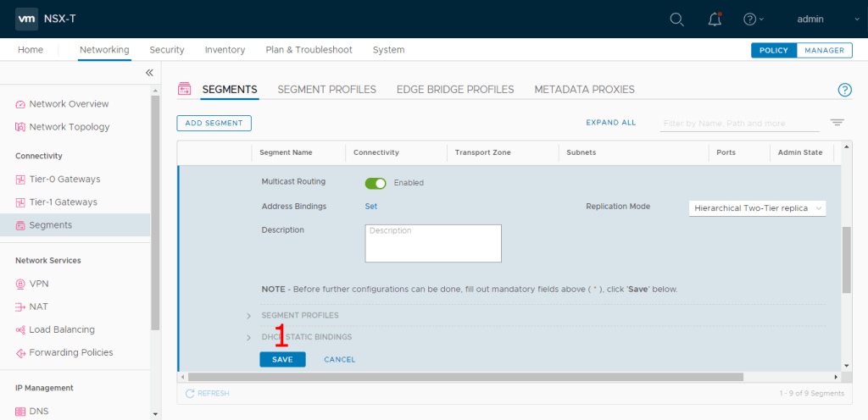Viewport: 868px width, 420px height.
Task: Switch to the Segment Profiles tab
Action: point(326,89)
